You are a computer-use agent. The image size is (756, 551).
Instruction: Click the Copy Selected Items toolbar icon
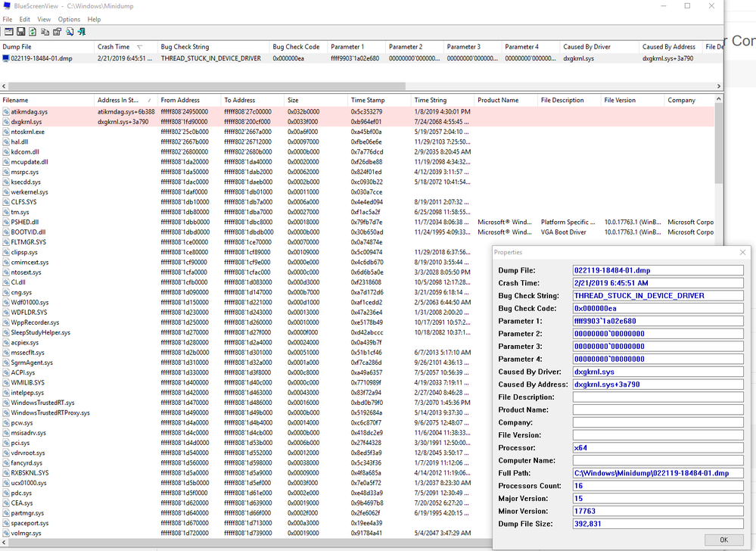click(45, 32)
